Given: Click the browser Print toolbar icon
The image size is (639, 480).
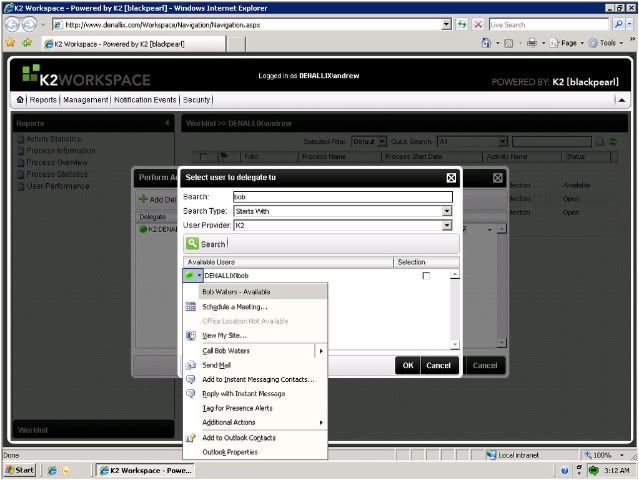Looking at the screenshot, I should (532, 43).
